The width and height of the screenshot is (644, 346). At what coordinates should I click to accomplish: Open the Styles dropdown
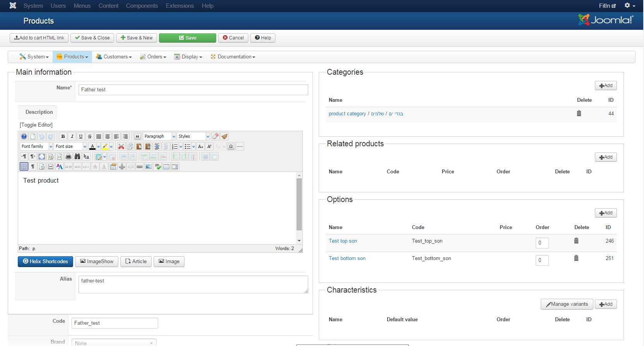(x=193, y=136)
